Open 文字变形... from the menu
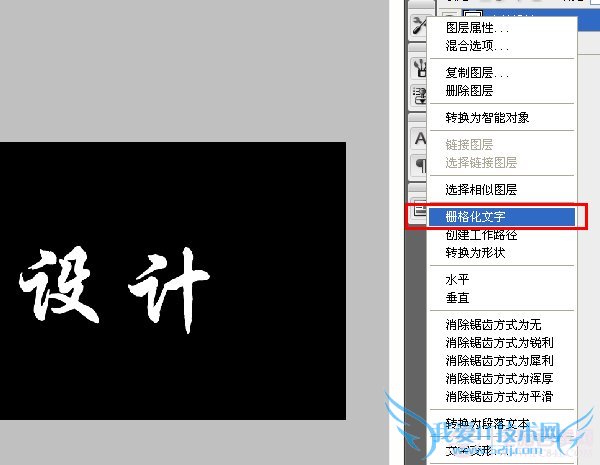Screen dimensions: 600x465 pyautogui.click(x=502, y=450)
